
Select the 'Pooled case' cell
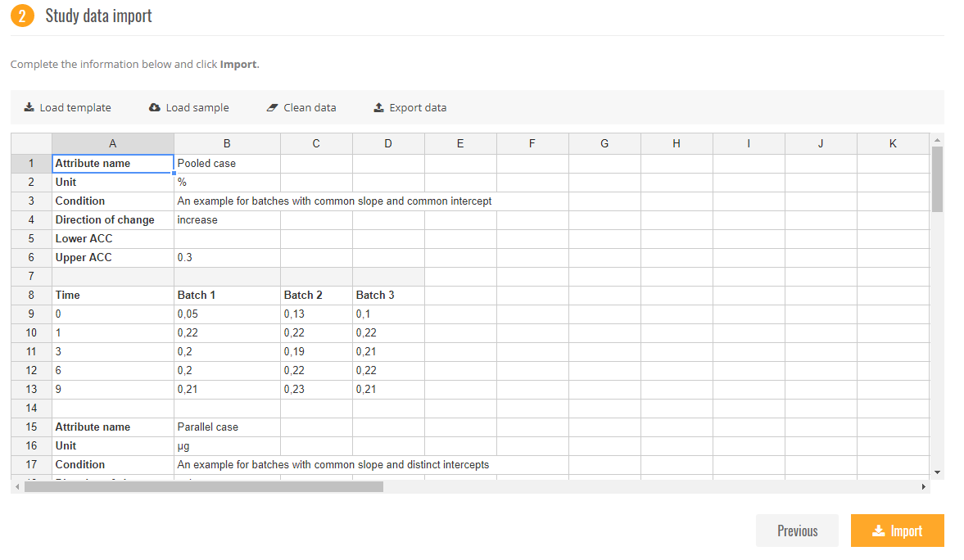[x=227, y=164]
